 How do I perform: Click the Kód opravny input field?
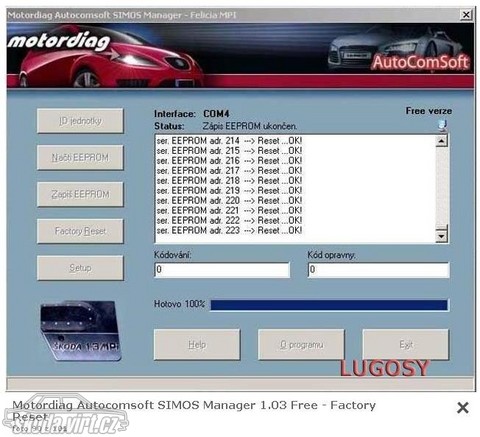pos(378,270)
